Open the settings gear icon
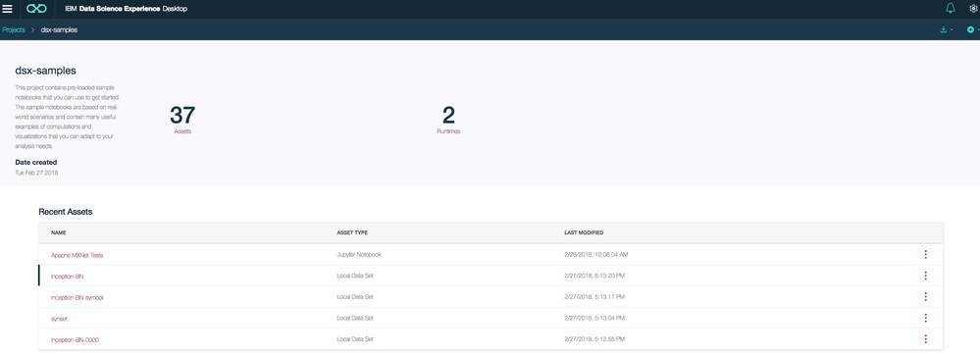980x356 pixels. [973, 9]
